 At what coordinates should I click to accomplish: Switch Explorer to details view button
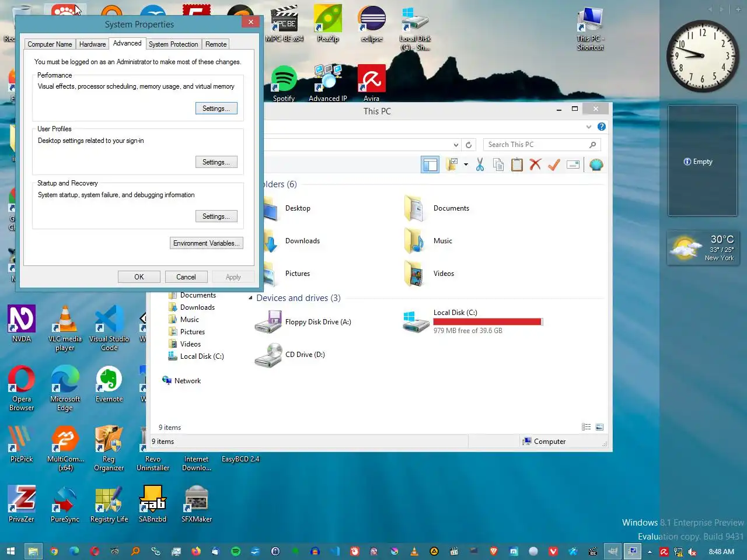(587, 427)
